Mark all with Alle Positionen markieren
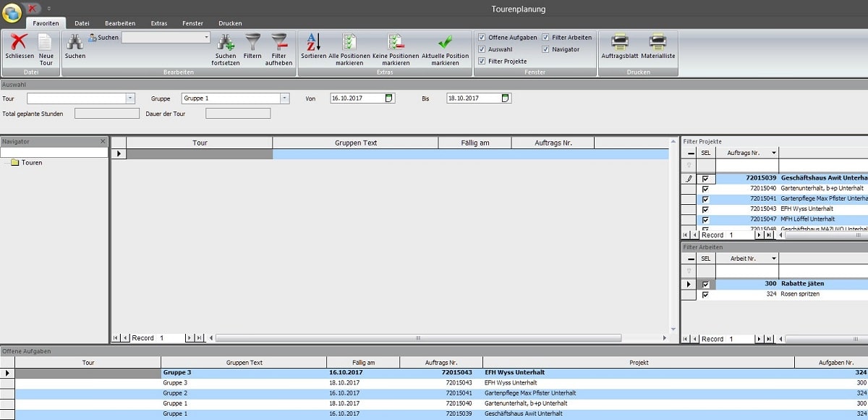The image size is (868, 420). pos(349,43)
